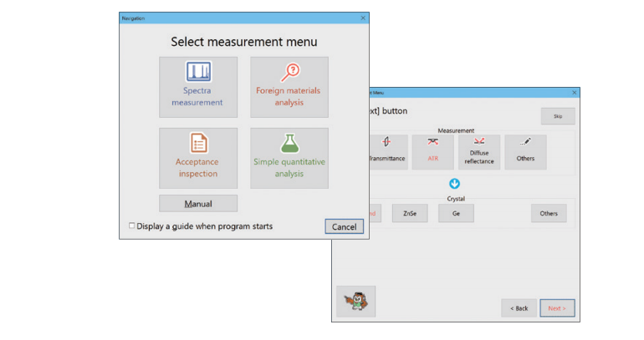Click the owl mascot assistant icon
644x340 pixels.
tap(355, 302)
